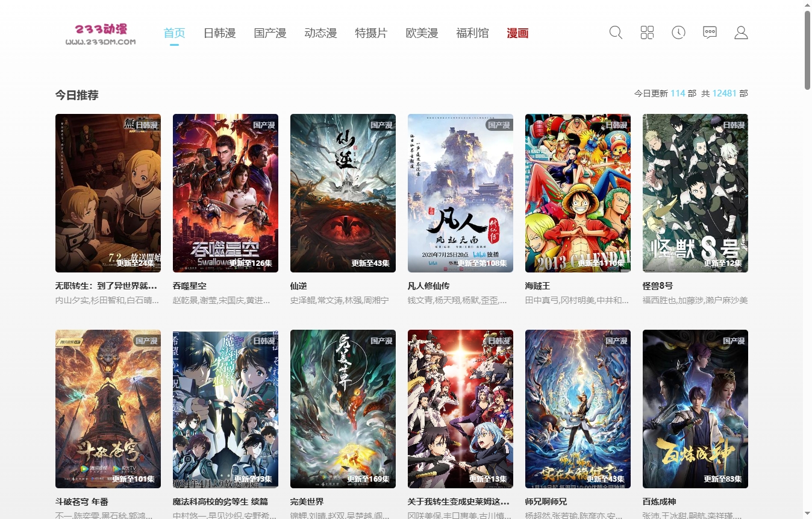
Task: Open the 百炼成神 poster thumbnail
Action: [x=695, y=409]
